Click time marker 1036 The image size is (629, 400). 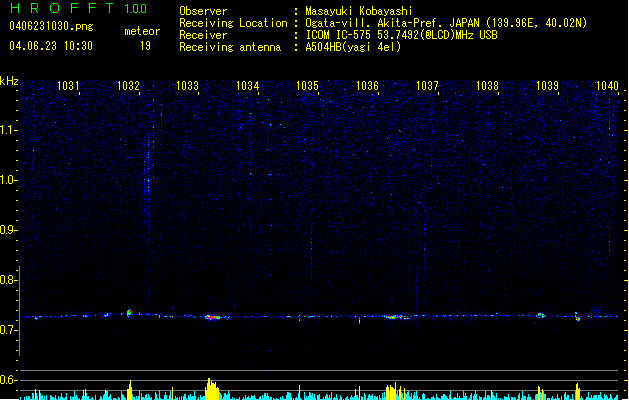(x=367, y=86)
